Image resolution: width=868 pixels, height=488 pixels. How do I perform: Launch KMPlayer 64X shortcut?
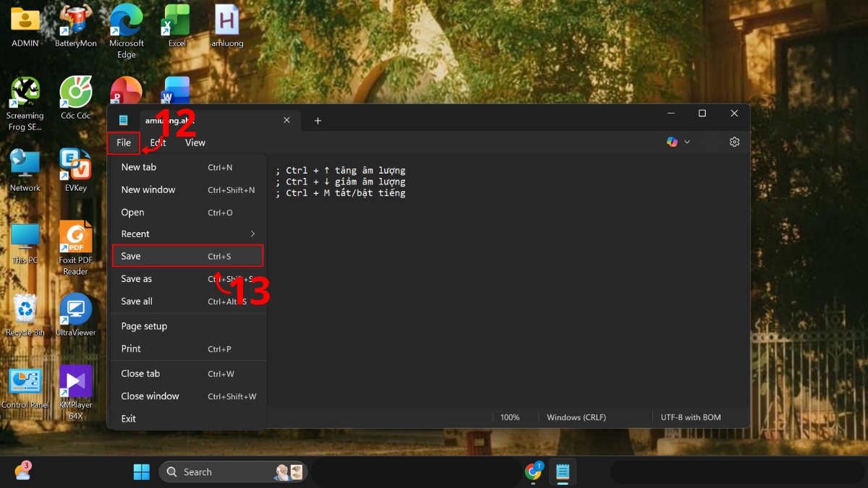click(x=75, y=393)
